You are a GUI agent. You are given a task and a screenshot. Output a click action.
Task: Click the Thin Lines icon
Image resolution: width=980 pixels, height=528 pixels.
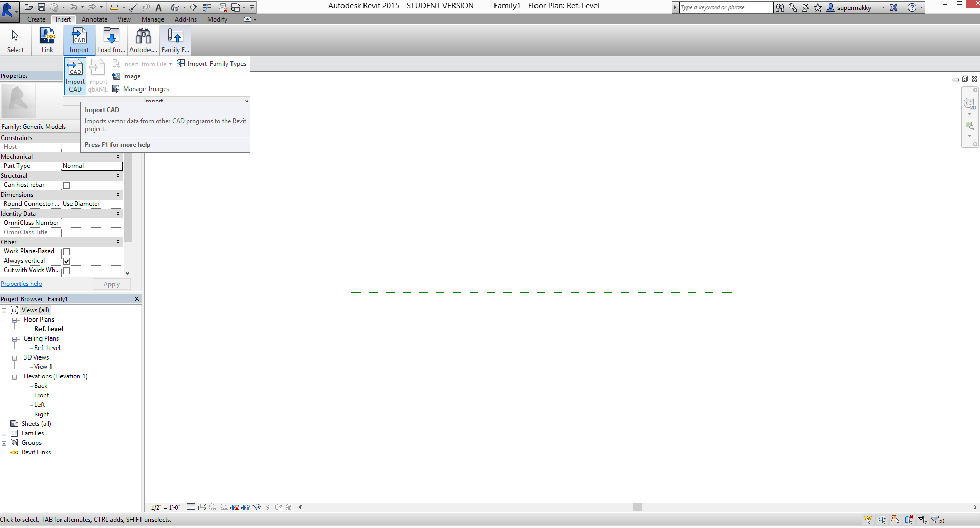pyautogui.click(x=207, y=7)
